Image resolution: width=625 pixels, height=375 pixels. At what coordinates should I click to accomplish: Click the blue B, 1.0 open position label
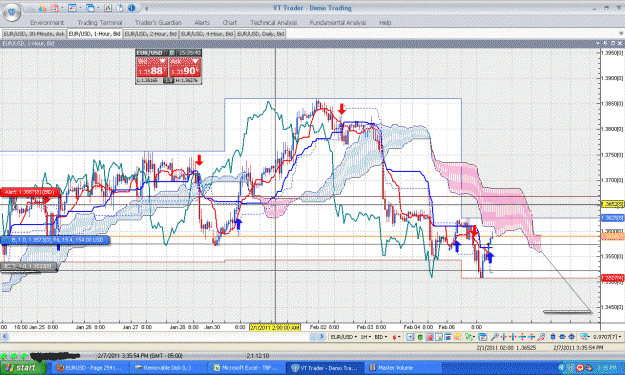(55, 240)
